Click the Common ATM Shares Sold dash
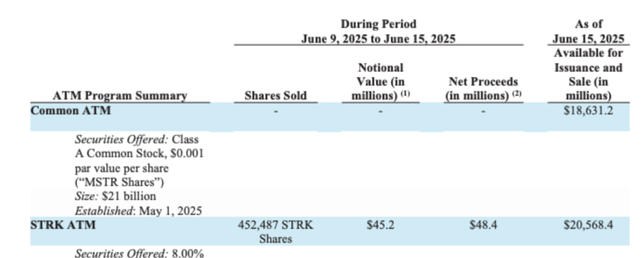The image size is (644, 258). (275, 110)
